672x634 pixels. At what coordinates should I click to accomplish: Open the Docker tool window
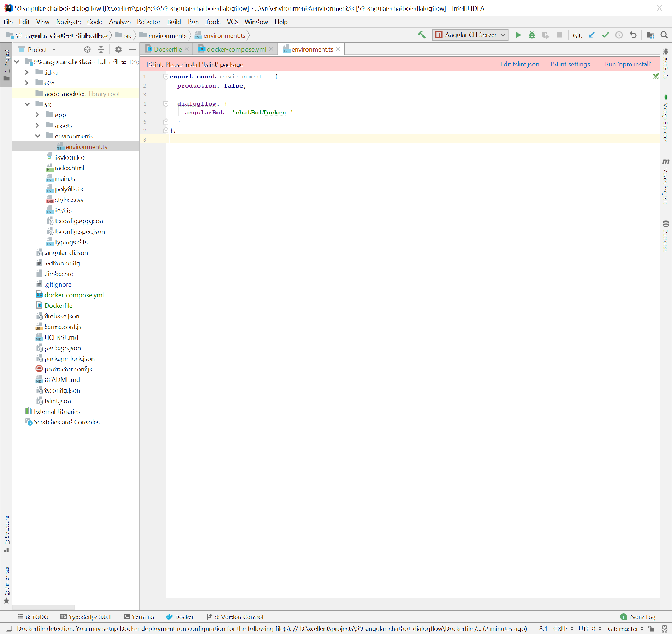coord(180,617)
